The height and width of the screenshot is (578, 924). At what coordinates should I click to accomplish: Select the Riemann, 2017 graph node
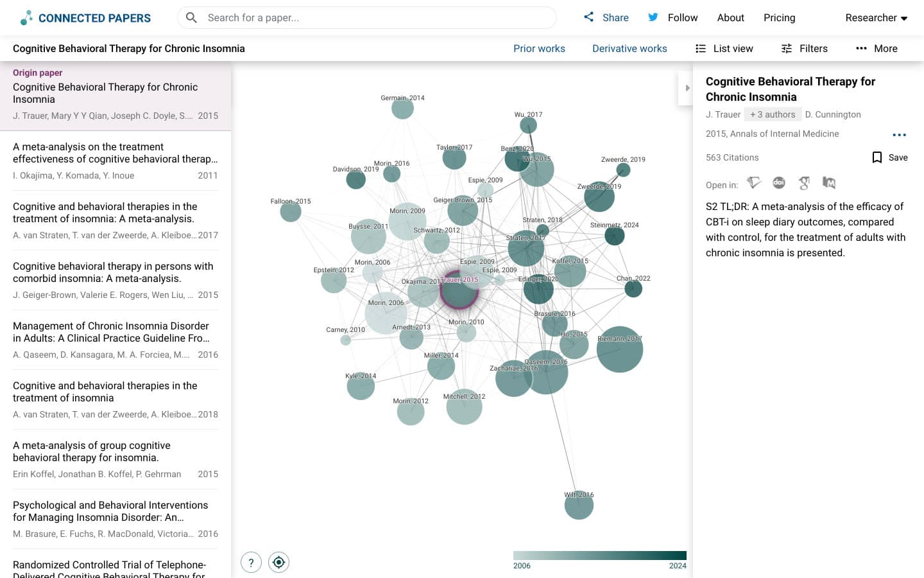coord(620,349)
